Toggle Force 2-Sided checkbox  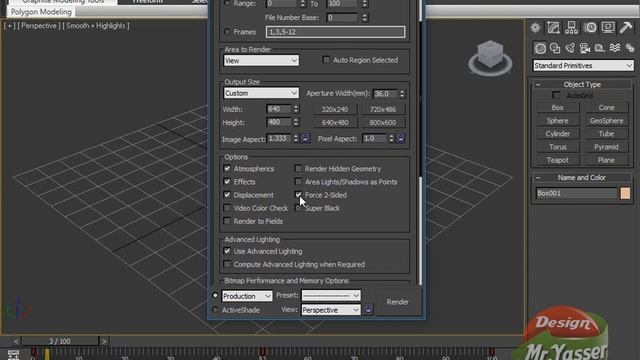[298, 195]
